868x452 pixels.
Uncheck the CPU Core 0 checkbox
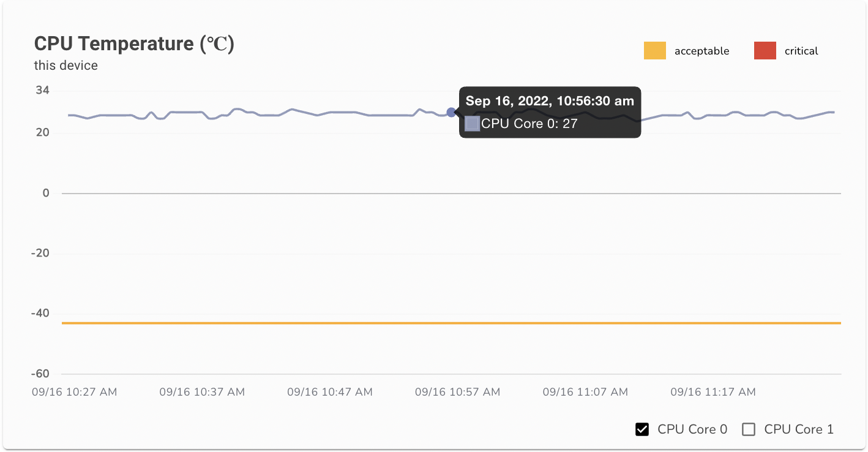pyautogui.click(x=642, y=429)
